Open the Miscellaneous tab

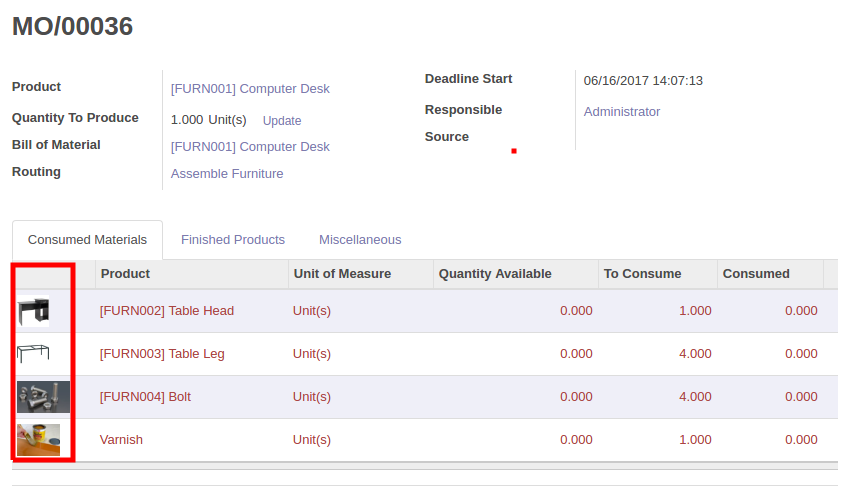click(x=360, y=240)
